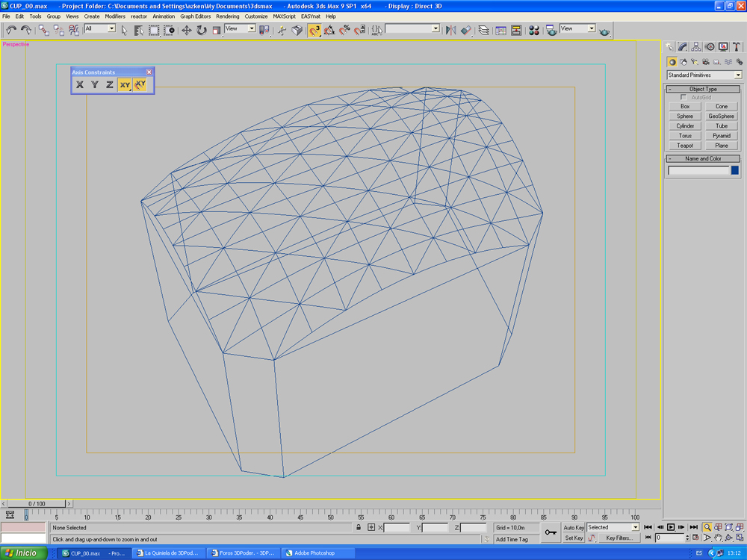Click the blue object color swatch
Image resolution: width=747 pixels, height=560 pixels.
[735, 170]
